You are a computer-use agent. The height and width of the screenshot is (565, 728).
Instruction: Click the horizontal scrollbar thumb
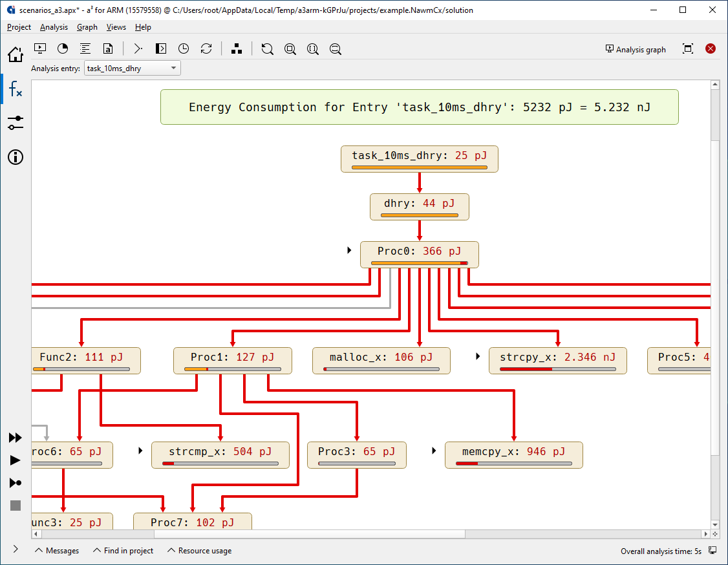[x=310, y=534]
